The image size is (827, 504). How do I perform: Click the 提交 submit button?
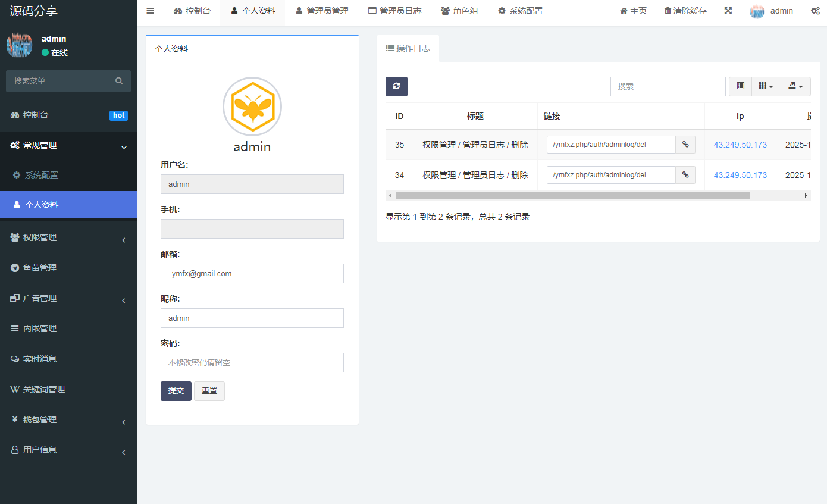click(x=176, y=391)
